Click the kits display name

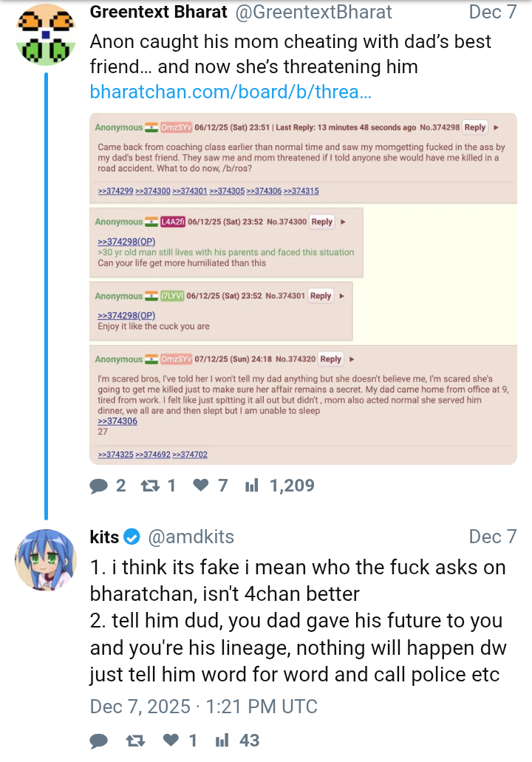[104, 537]
